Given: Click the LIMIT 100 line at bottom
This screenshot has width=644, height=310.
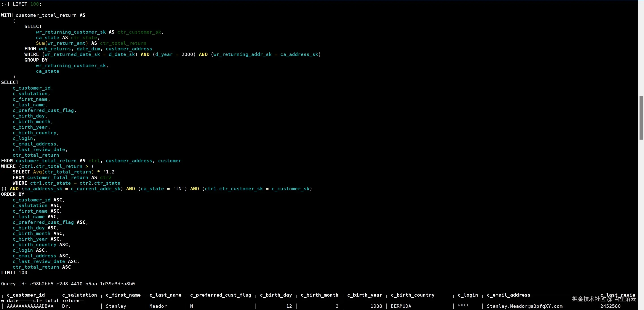Looking at the screenshot, I should (x=14, y=273).
